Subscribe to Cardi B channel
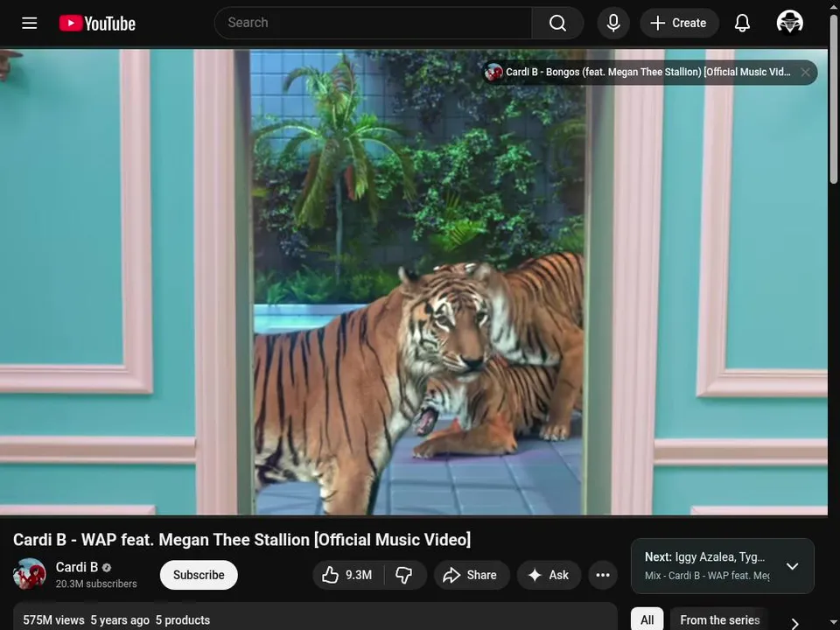Viewport: 840px width, 630px height. [199, 575]
